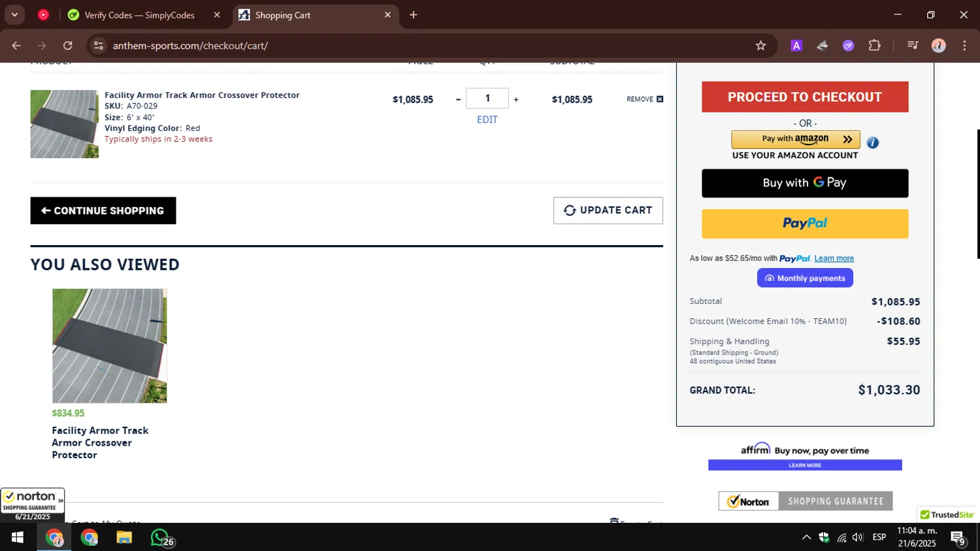This screenshot has width=980, height=551.
Task: Click the quantity input field
Action: tap(487, 98)
